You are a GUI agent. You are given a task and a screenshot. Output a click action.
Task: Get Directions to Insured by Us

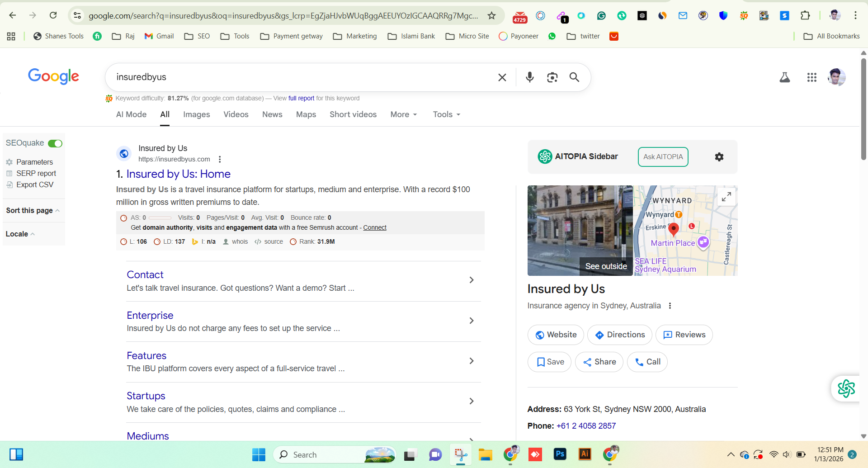click(x=620, y=335)
